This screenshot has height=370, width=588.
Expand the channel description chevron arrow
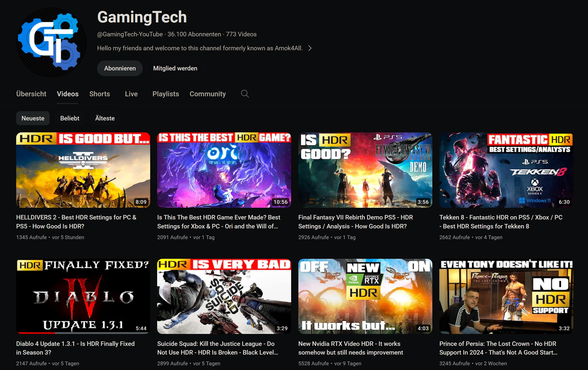[310, 48]
